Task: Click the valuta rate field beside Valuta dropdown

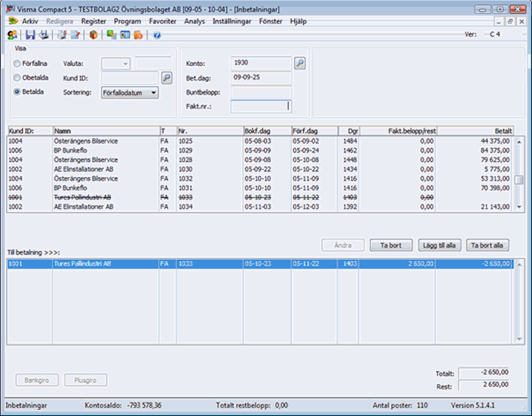Action: pyautogui.click(x=153, y=63)
